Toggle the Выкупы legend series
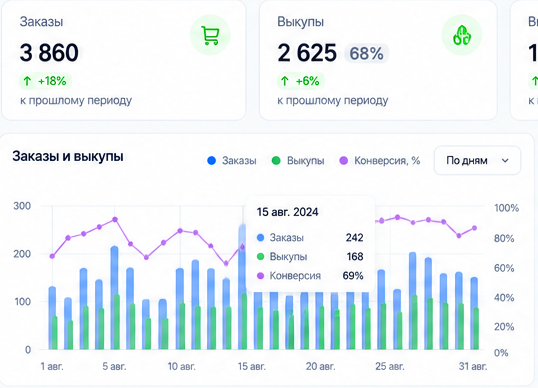 click(298, 161)
